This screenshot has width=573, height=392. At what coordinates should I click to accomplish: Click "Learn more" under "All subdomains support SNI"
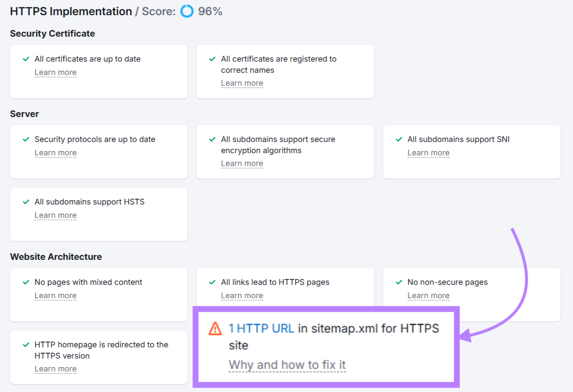428,153
